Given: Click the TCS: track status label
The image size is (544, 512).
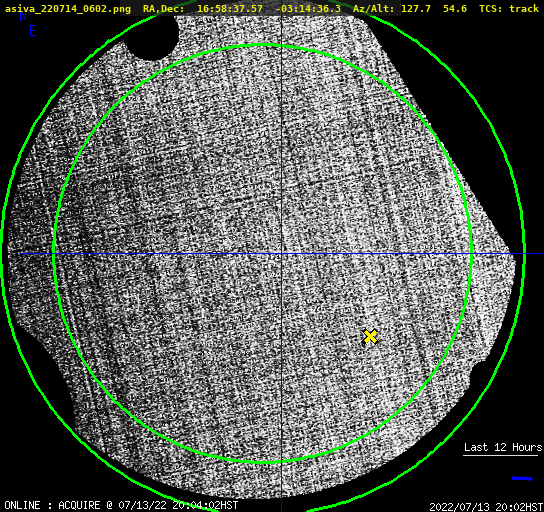Looking at the screenshot, I should pyautogui.click(x=509, y=9).
